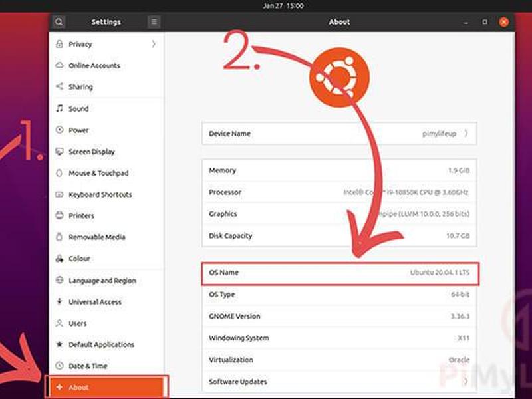Click the Processor label

pyautogui.click(x=225, y=192)
